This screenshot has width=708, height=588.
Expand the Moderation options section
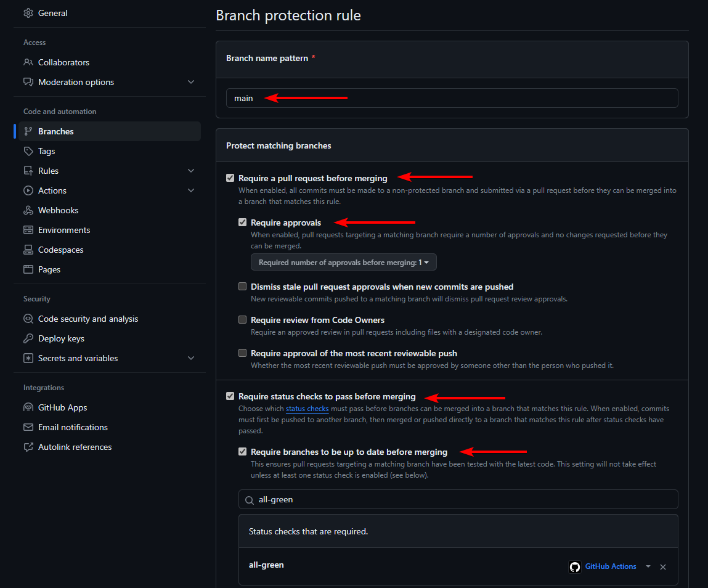pos(190,81)
